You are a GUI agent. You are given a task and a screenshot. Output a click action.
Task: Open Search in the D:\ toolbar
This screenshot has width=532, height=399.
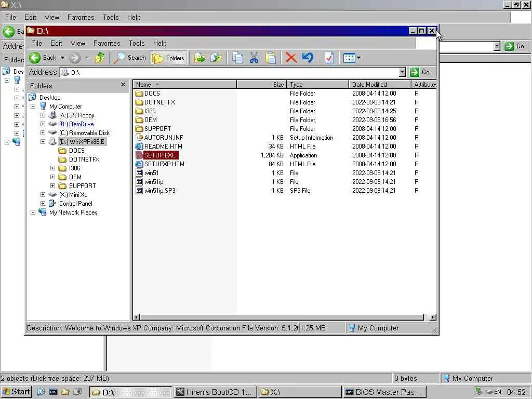tap(130, 58)
